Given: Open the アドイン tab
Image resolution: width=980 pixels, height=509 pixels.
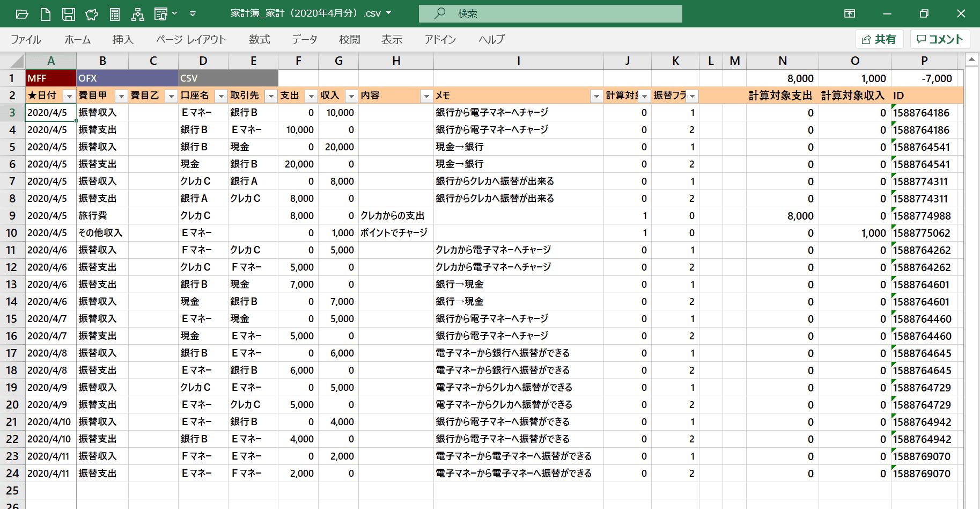Looking at the screenshot, I should point(440,39).
